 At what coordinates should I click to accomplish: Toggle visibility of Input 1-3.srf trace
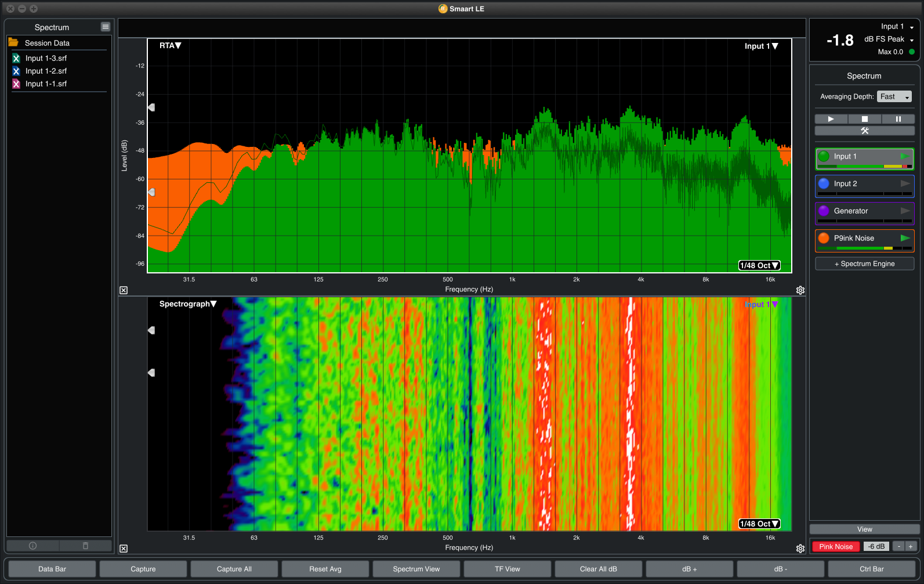pos(16,58)
